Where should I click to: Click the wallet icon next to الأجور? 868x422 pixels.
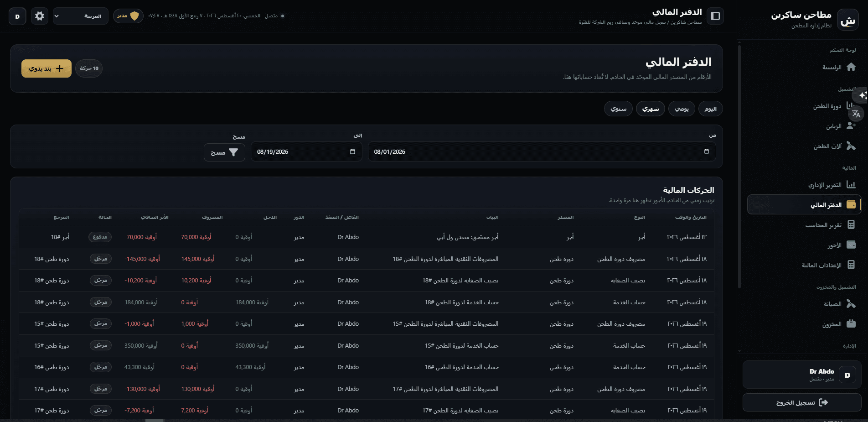[851, 245]
